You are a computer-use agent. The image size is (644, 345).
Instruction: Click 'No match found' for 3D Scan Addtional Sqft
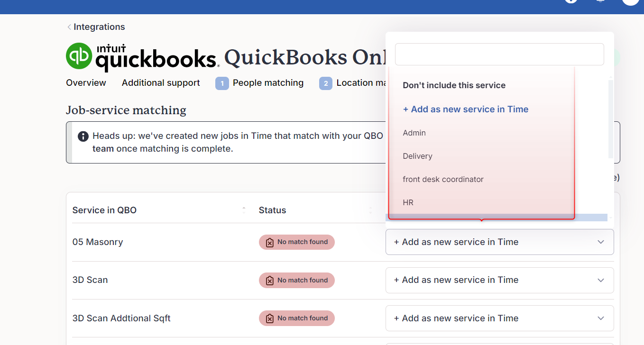point(297,318)
